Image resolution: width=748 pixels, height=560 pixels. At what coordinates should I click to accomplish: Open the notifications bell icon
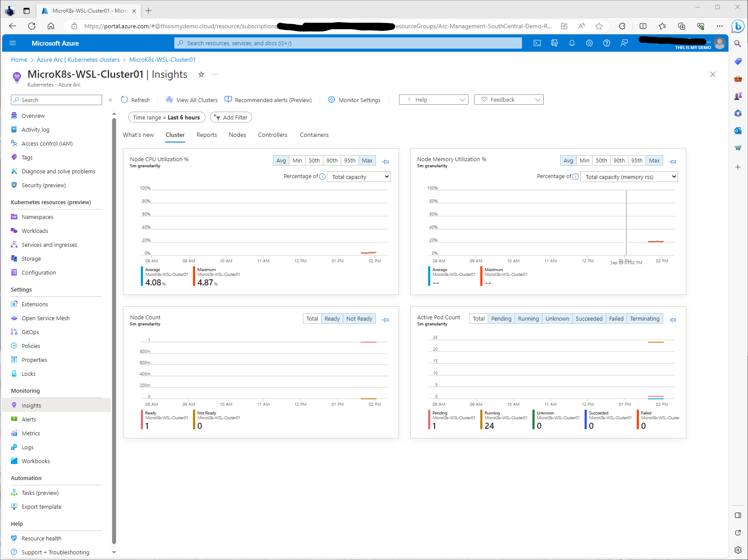(572, 43)
